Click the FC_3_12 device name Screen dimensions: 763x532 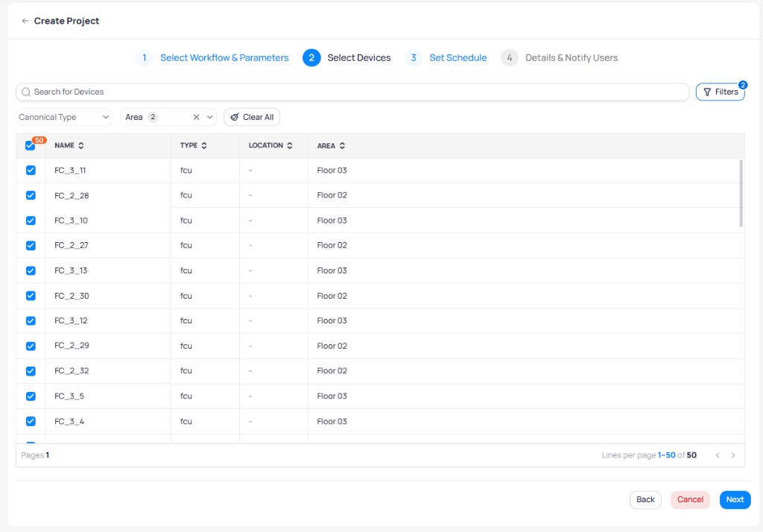[71, 320]
